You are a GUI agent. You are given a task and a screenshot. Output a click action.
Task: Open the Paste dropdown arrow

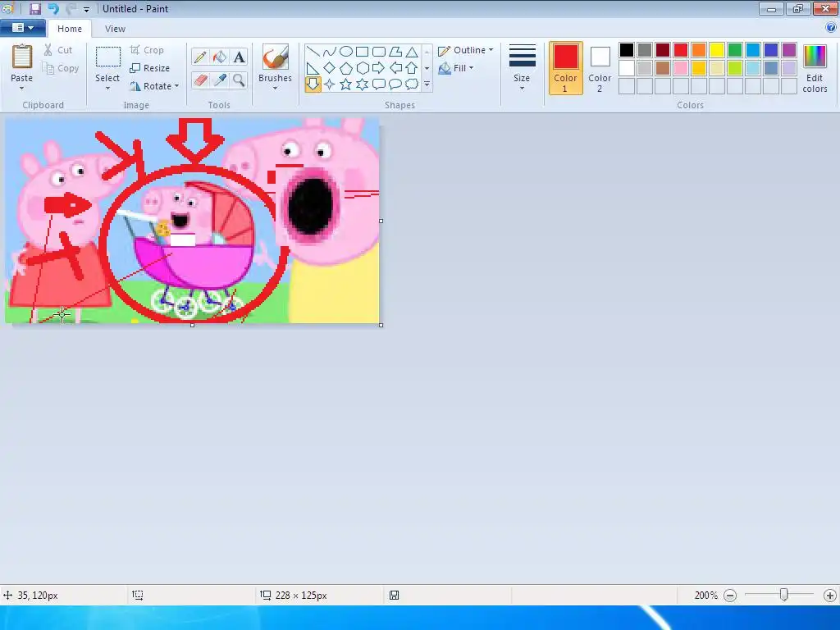point(22,89)
